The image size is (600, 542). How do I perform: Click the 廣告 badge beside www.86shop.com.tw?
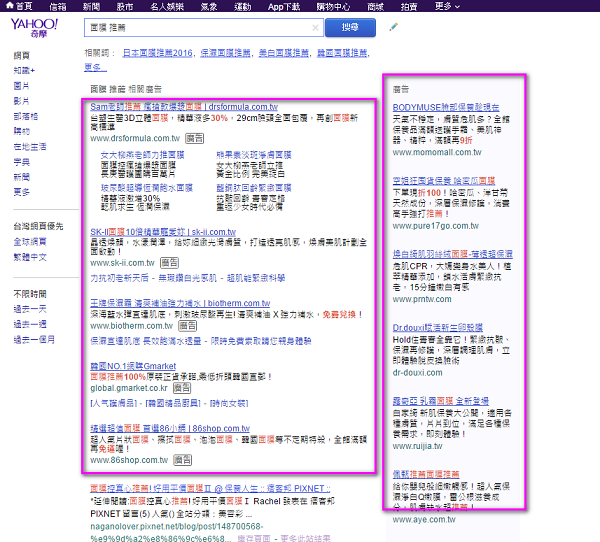[x=183, y=460]
